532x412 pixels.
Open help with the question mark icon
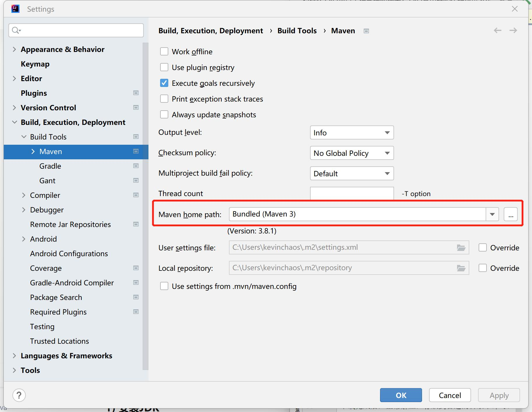pyautogui.click(x=19, y=395)
